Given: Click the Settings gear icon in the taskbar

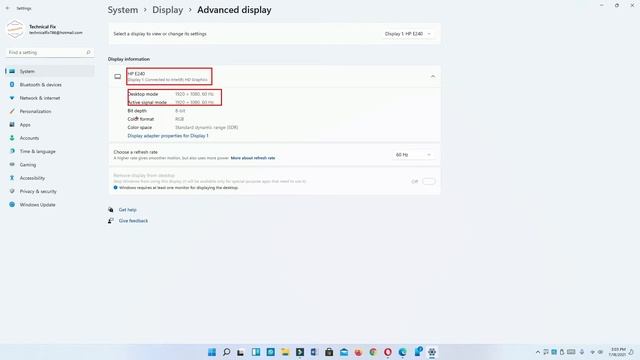Looking at the screenshot, I should point(432,352).
